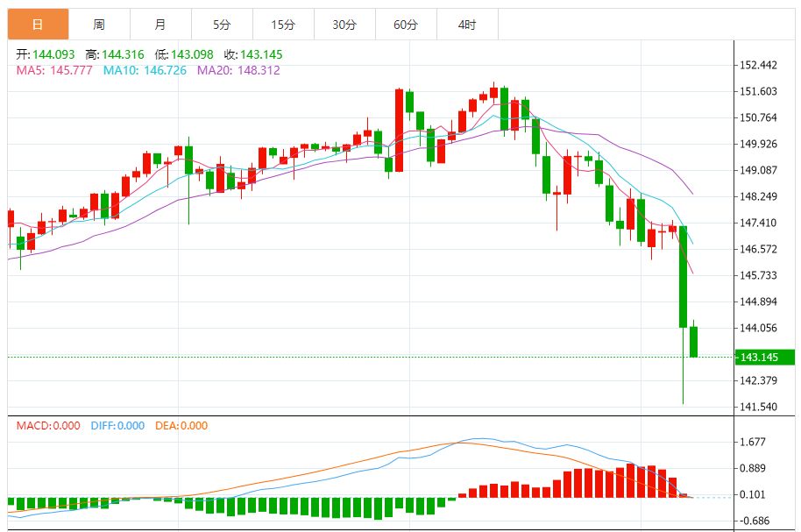Screen dimensions: 801x532
Task: Open the 5分 timeframe tab
Action: [x=223, y=24]
